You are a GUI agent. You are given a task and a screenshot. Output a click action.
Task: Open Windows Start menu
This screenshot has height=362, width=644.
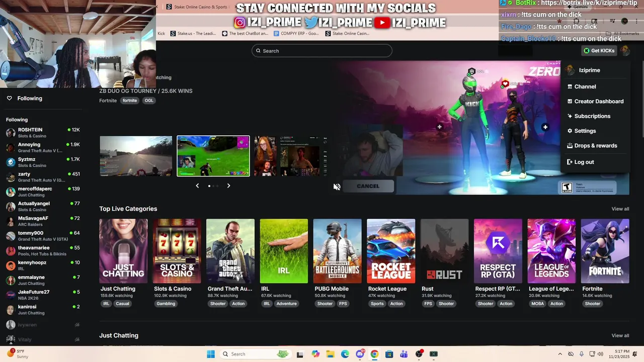tap(211, 354)
